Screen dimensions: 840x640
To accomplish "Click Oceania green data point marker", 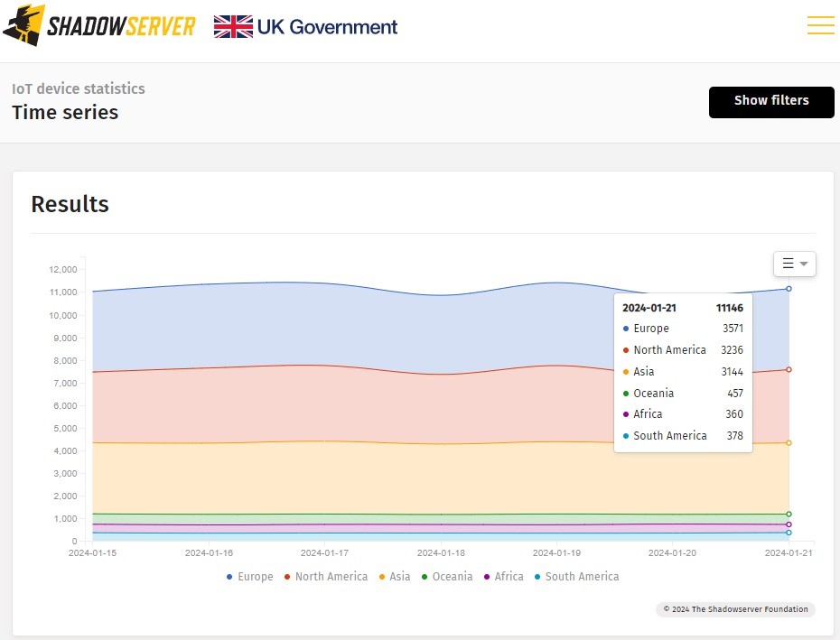I will click(789, 514).
